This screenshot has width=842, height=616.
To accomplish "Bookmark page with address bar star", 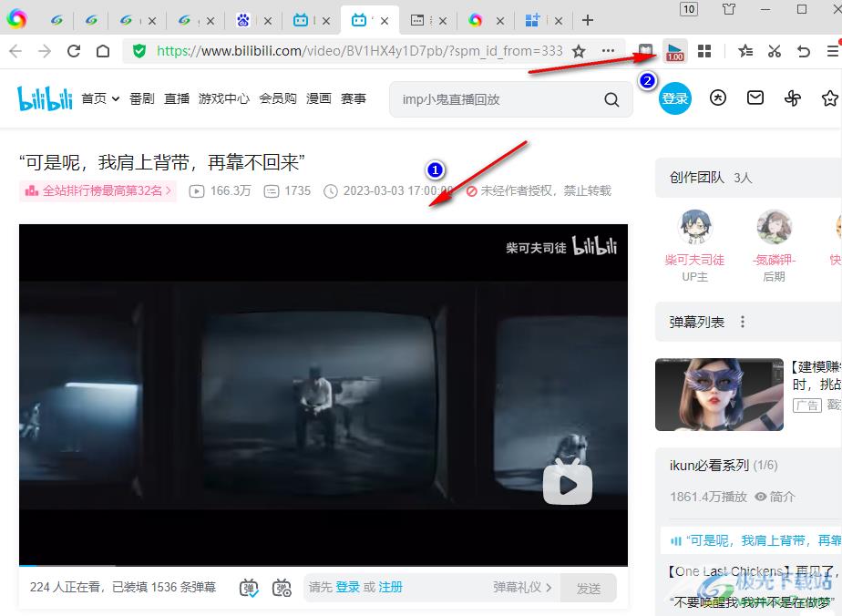I will click(x=579, y=51).
